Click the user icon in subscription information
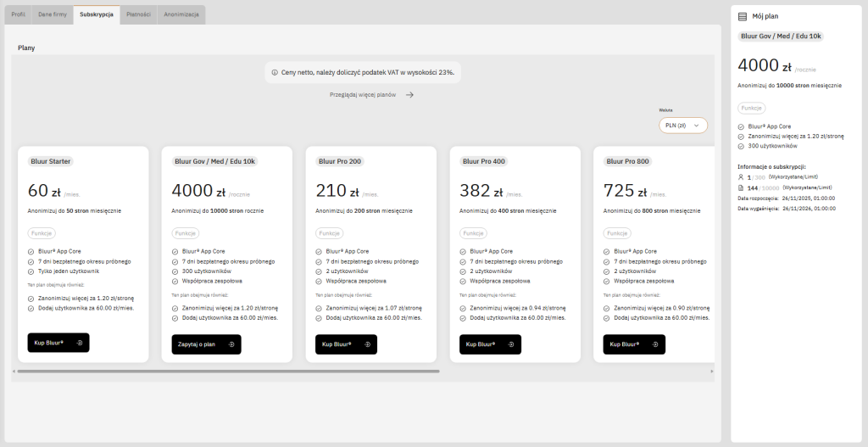The image size is (868, 447). [742, 176]
